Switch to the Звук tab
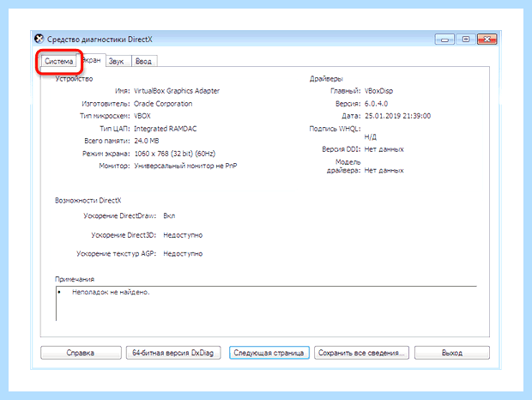Image resolution: width=532 pixels, height=400 pixels. coord(117,62)
